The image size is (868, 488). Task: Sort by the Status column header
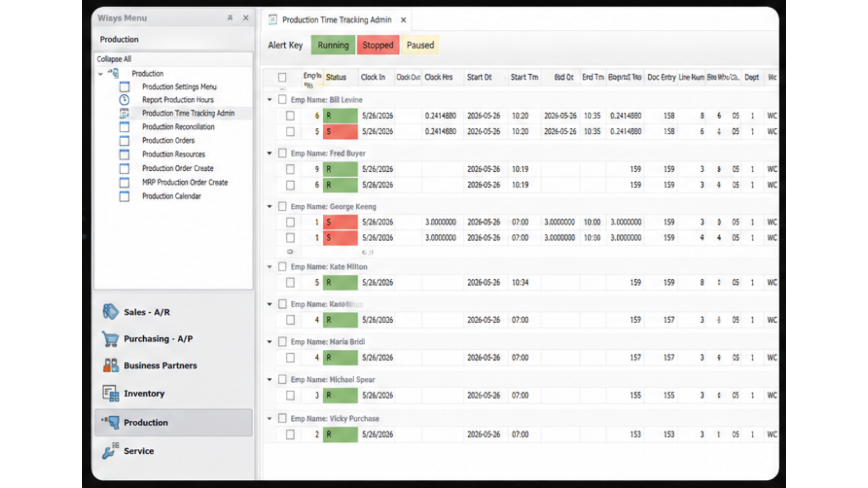336,77
